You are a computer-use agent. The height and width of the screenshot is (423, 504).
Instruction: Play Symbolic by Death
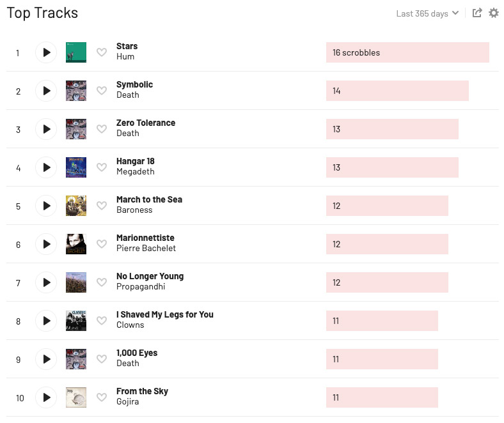pyautogui.click(x=46, y=91)
